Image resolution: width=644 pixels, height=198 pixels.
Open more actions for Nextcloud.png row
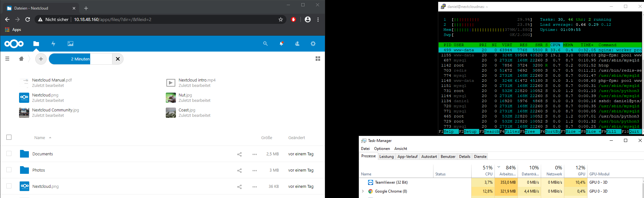point(255,187)
